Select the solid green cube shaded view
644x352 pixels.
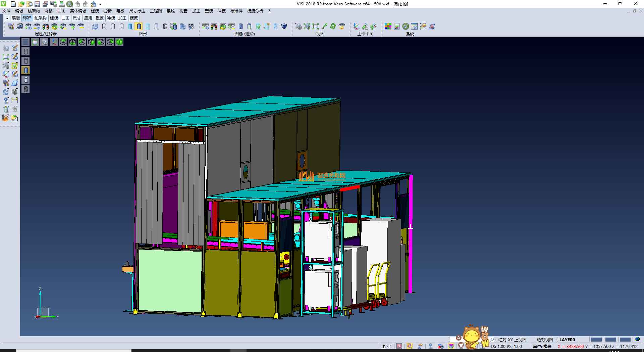click(x=119, y=42)
